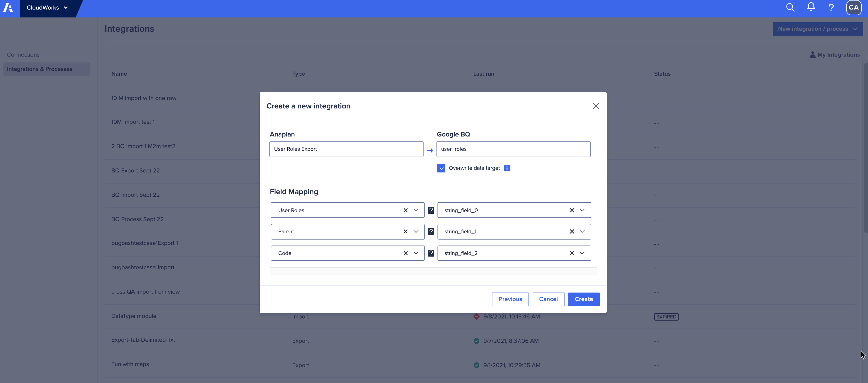The height and width of the screenshot is (383, 868).
Task: Clear the User Roles field mapping
Action: coord(405,210)
